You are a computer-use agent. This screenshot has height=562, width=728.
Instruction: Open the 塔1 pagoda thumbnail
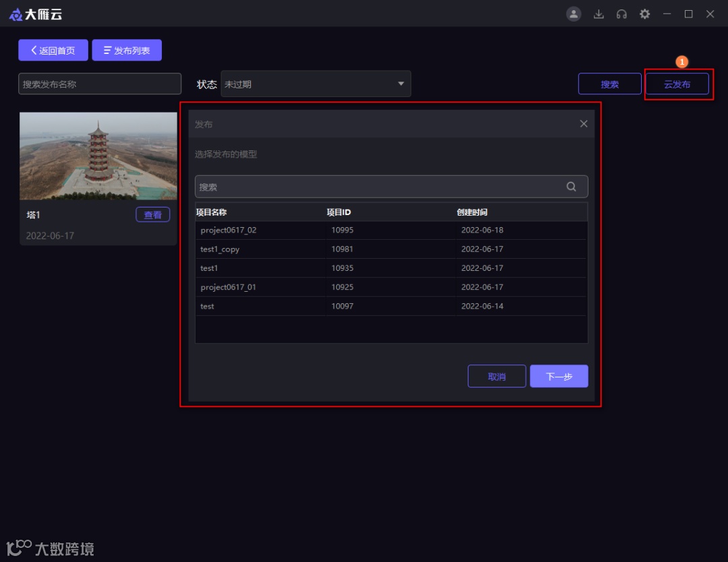click(98, 156)
